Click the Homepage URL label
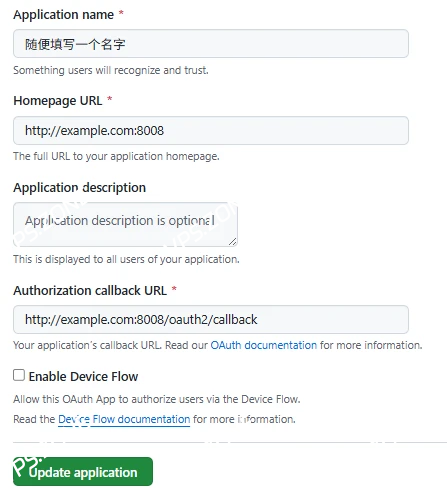 [x=58, y=101]
